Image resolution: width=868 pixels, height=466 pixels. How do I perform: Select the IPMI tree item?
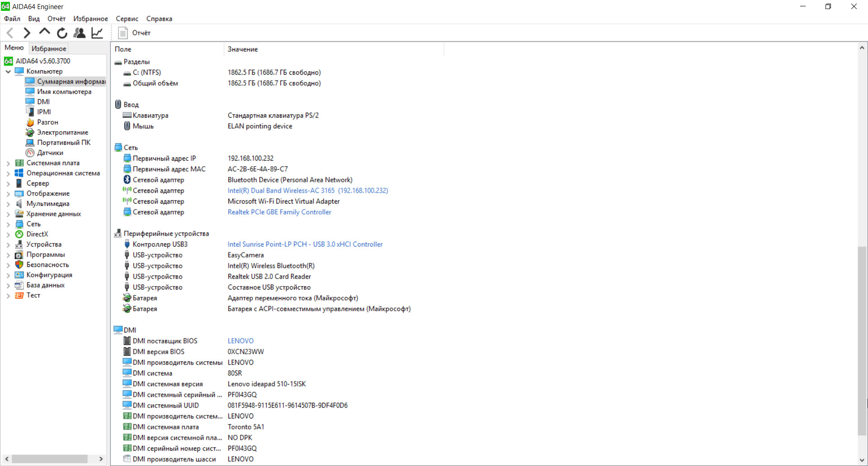pyautogui.click(x=44, y=112)
